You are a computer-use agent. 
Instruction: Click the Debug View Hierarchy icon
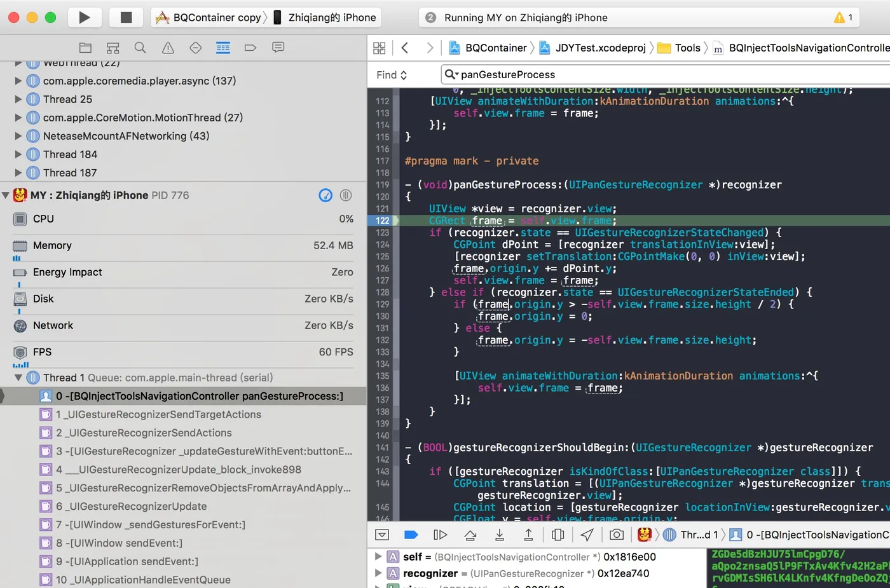558,535
